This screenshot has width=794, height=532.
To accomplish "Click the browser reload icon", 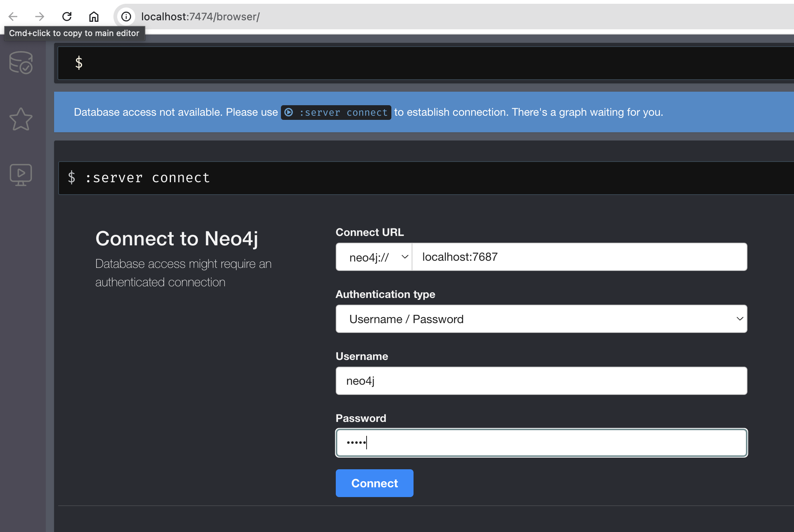I will [x=67, y=17].
